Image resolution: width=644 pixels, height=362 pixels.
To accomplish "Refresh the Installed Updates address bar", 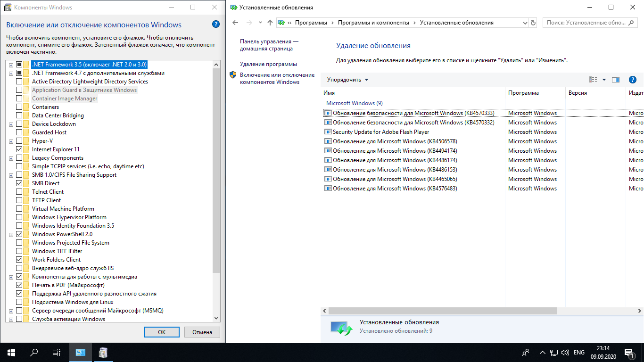I will click(533, 23).
